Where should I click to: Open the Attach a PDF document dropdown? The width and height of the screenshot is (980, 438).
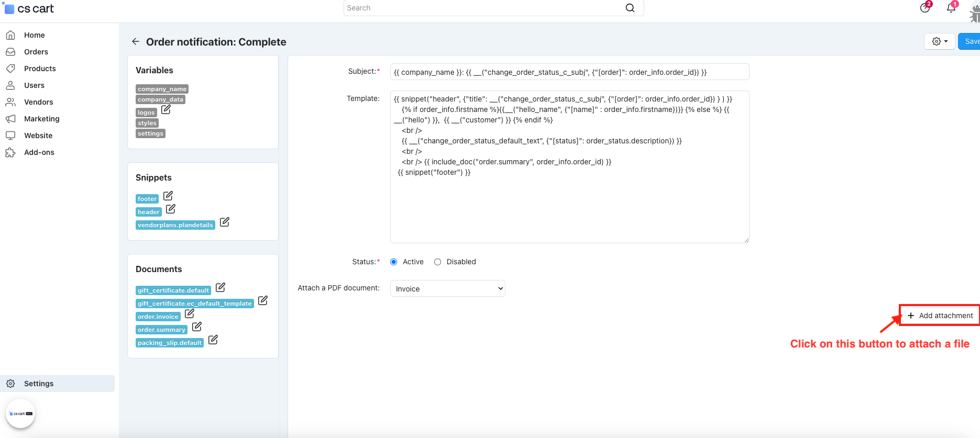(x=448, y=289)
